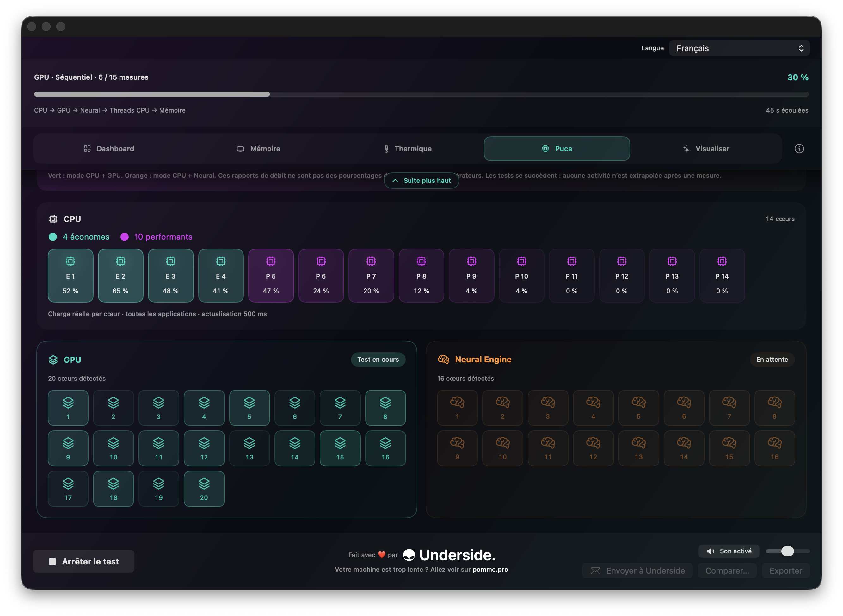The width and height of the screenshot is (843, 616).
Task: Click the GPU layers header icon
Action: pos(53,360)
